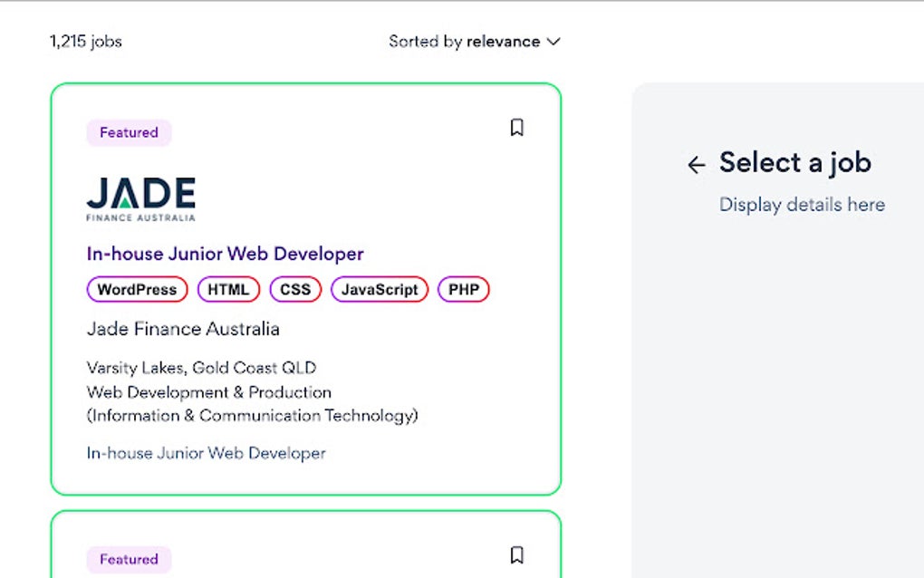Click the 1,215 jobs count
This screenshot has width=924, height=578.
[x=84, y=41]
